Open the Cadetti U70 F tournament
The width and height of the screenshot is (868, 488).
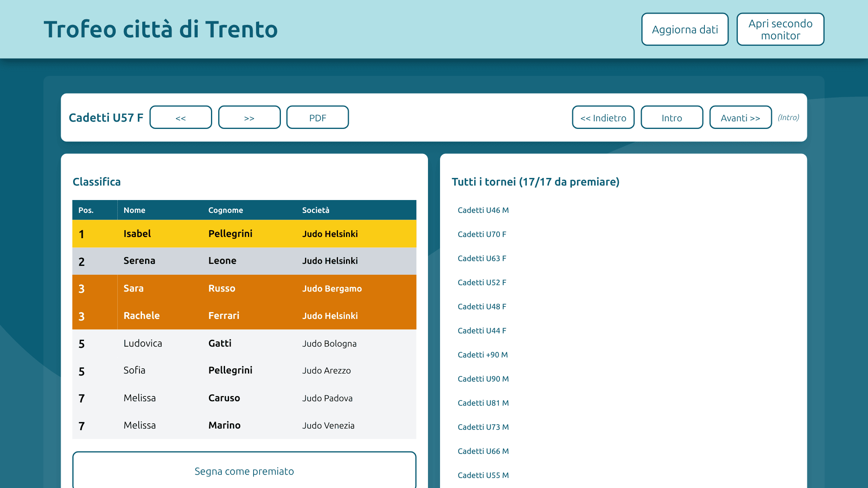(482, 234)
